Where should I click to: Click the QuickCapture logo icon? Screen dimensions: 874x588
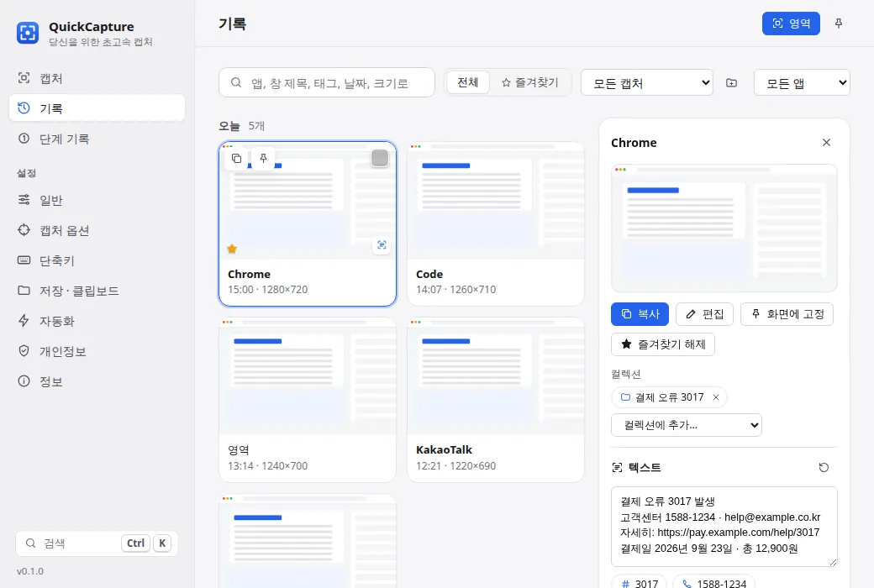pos(27,33)
